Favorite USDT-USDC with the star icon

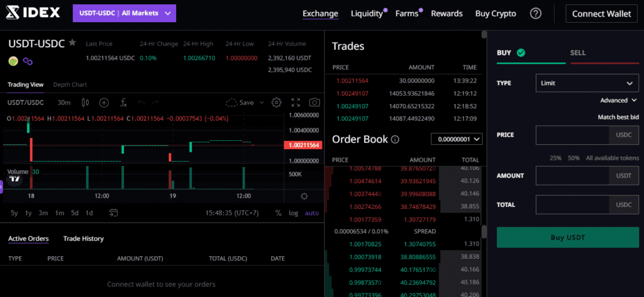[72, 42]
